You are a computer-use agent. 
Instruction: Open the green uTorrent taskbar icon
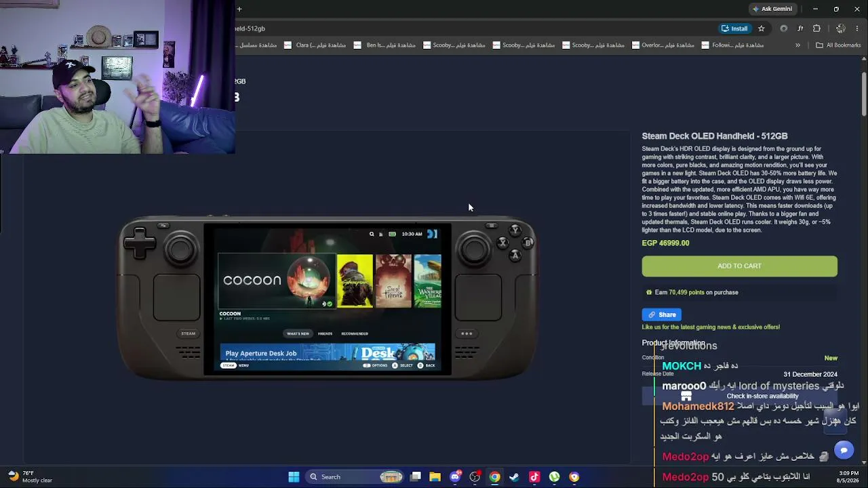554,477
